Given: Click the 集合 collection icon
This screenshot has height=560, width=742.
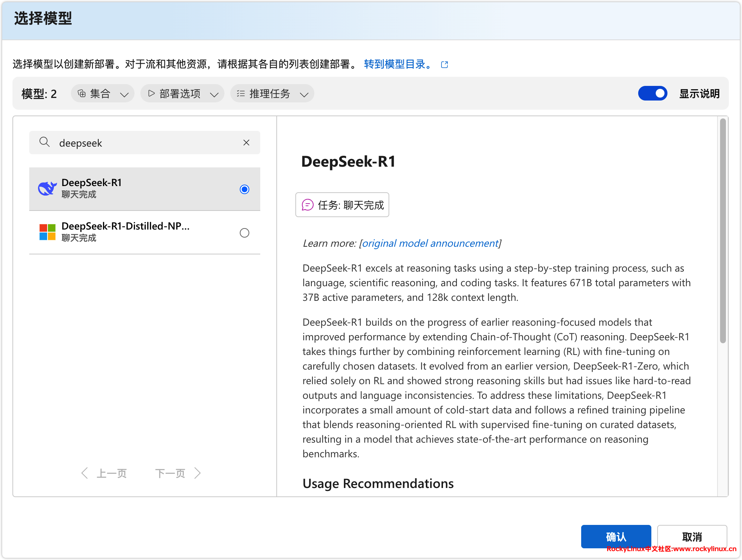Looking at the screenshot, I should (x=82, y=94).
